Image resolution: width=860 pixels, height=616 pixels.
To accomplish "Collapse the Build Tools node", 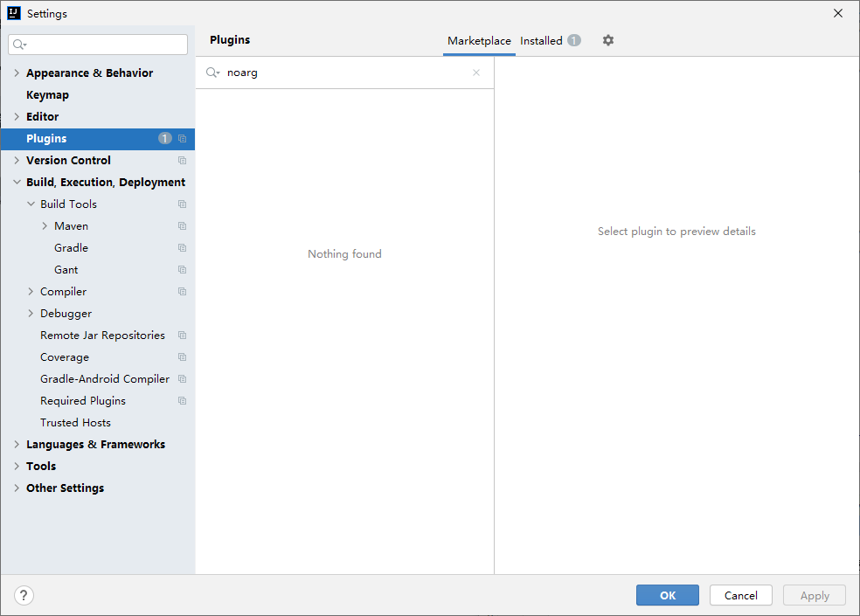I will 31,204.
